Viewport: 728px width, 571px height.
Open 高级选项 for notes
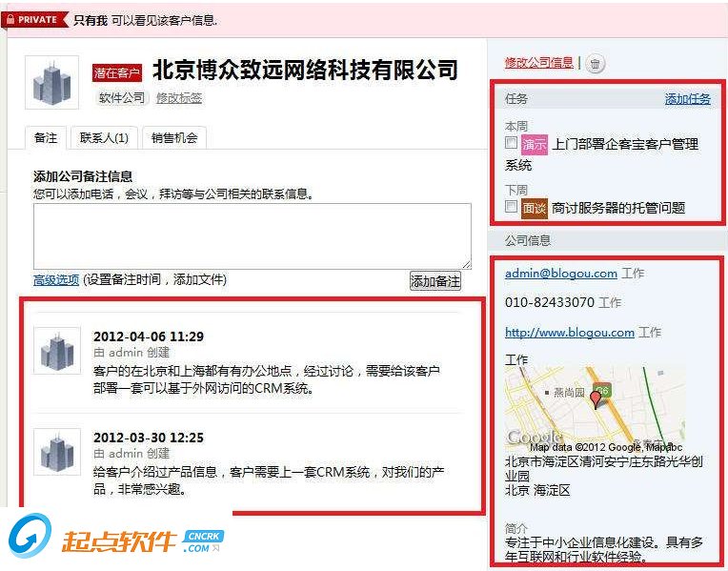coord(56,279)
